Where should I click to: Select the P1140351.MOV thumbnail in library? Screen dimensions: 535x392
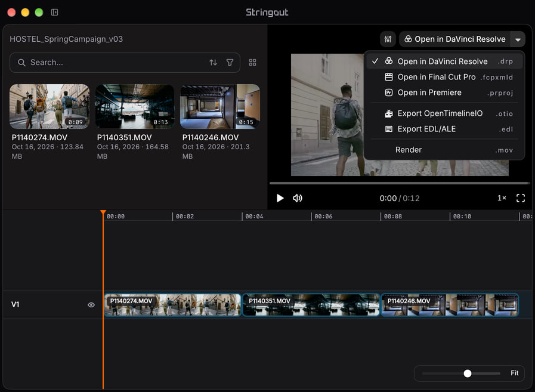(135, 107)
